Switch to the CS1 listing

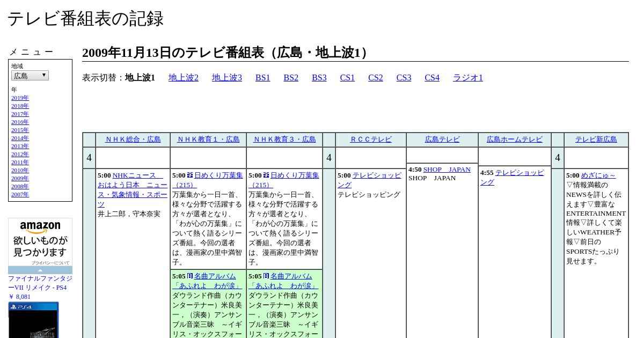(347, 78)
